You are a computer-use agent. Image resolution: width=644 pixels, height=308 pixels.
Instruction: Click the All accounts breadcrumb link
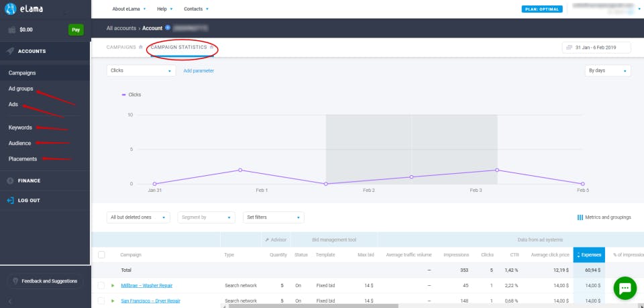[121, 28]
